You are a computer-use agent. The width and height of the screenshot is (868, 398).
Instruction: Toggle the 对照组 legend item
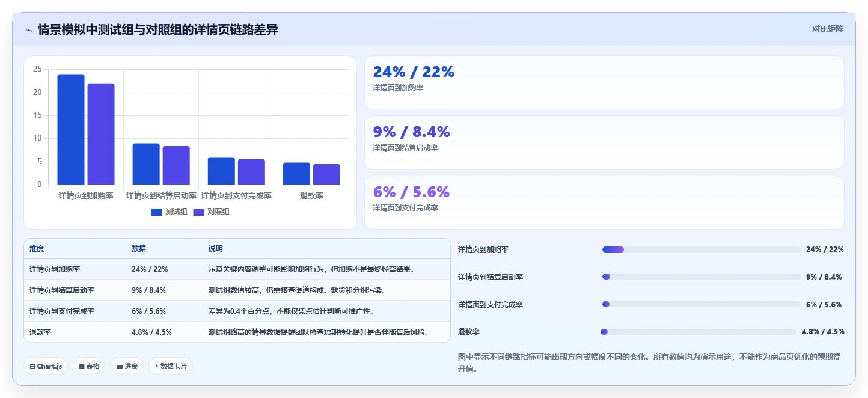[211, 212]
